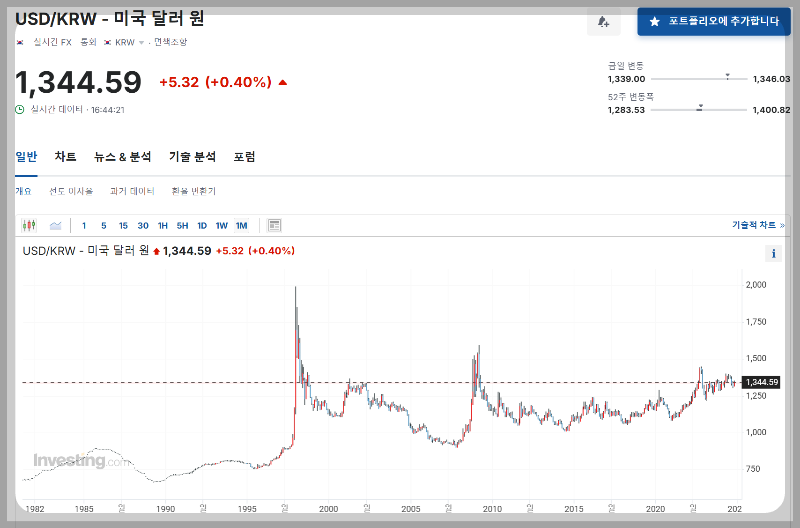Screen dimensions: 800x528
Task: Open the 기술적 차트 link
Action: point(758,225)
